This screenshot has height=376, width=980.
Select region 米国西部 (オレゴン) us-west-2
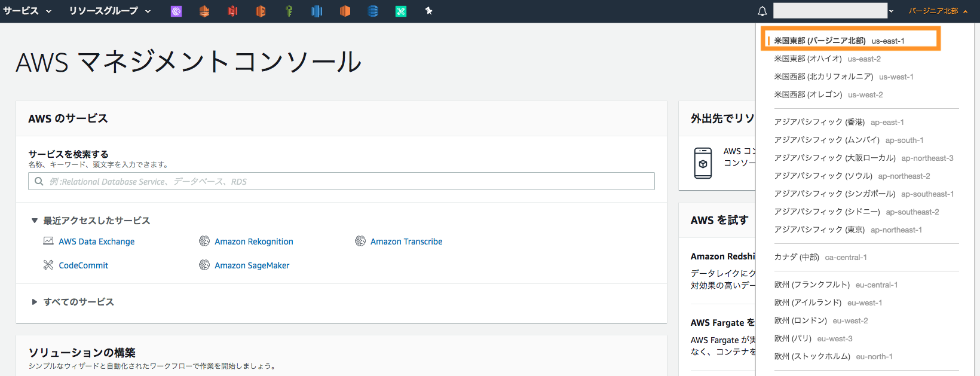coord(828,94)
